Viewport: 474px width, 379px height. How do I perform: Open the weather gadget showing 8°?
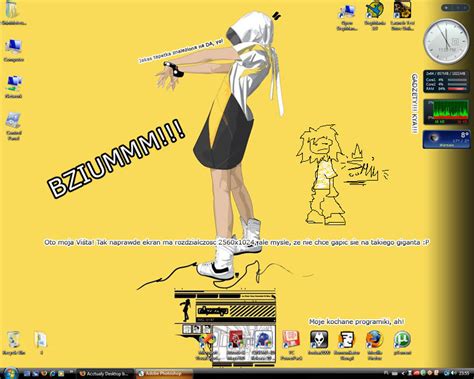tap(446, 139)
